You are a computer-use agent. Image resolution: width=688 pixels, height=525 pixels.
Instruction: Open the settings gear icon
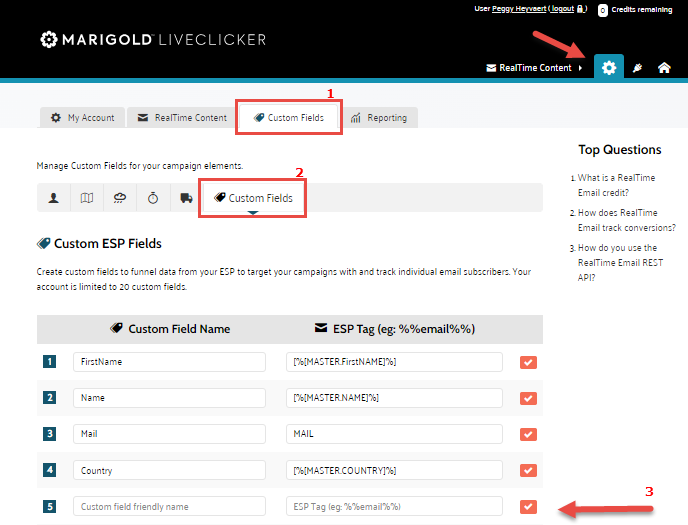coord(608,67)
